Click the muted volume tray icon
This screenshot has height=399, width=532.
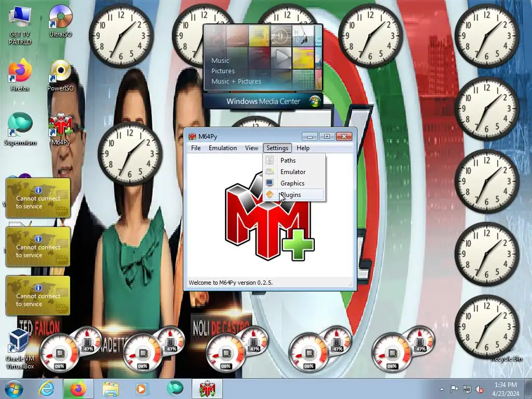tap(480, 389)
